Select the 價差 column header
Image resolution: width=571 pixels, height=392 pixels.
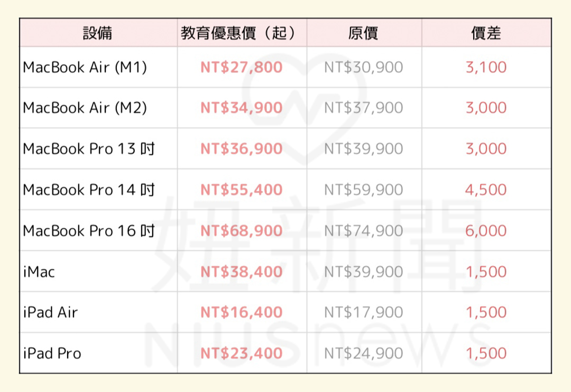click(486, 33)
